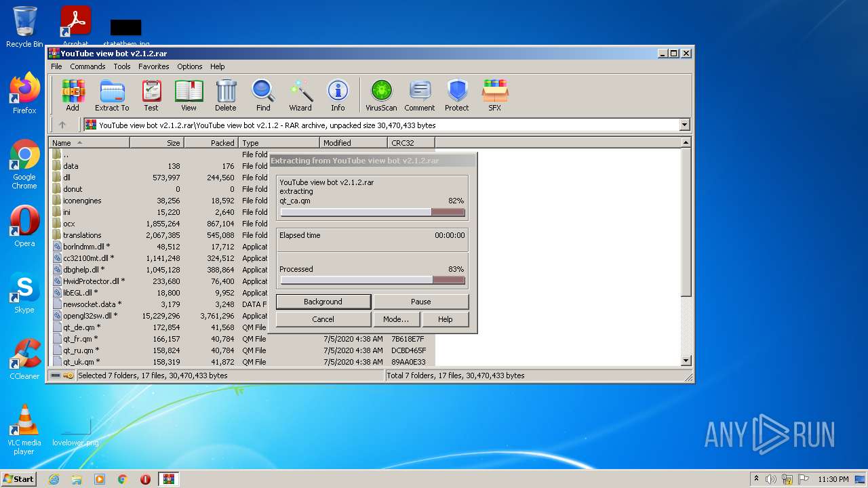
Task: Click WinRAR taskbar button
Action: pos(169,479)
